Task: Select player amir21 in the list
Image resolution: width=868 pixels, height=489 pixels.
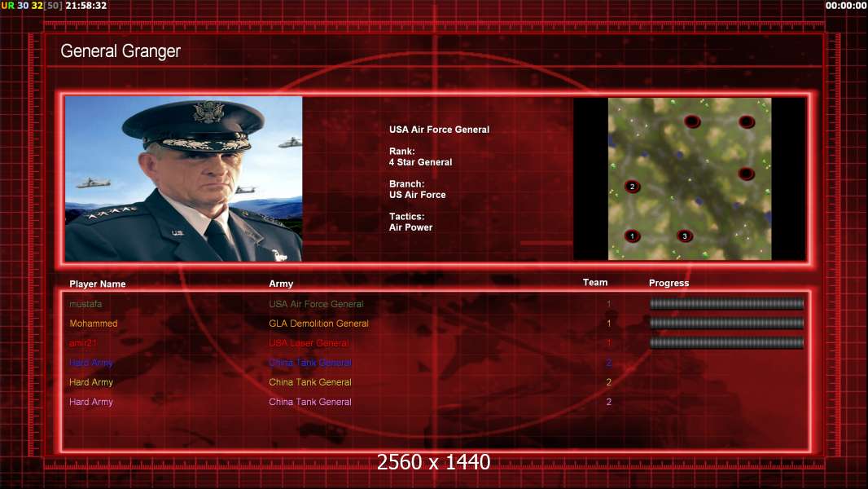Action: tap(83, 343)
